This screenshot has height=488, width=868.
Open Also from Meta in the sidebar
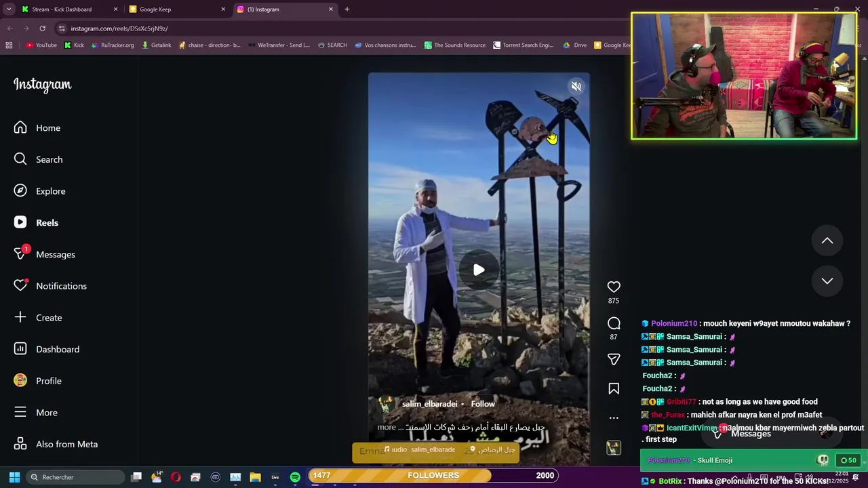click(56, 444)
